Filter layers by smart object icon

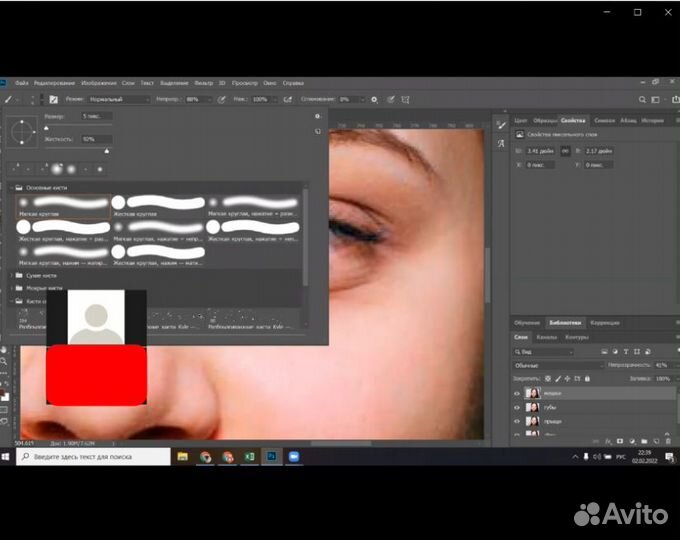647,352
